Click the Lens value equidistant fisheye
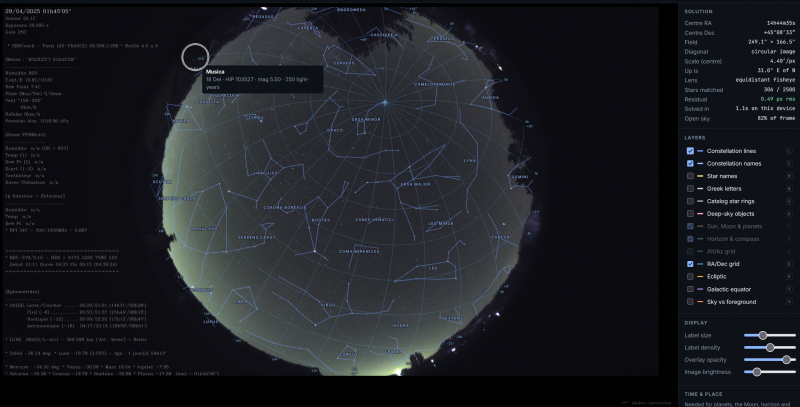Screen dimensions: 800x407 click(x=765, y=80)
